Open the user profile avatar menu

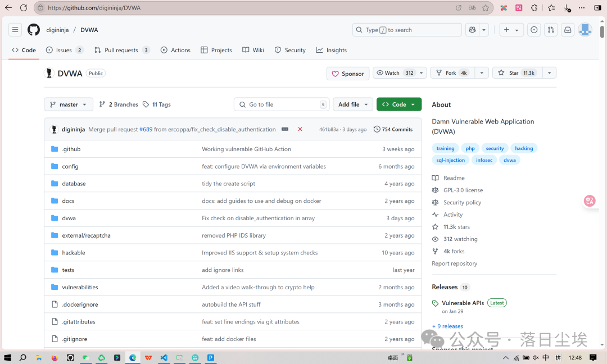(x=585, y=30)
